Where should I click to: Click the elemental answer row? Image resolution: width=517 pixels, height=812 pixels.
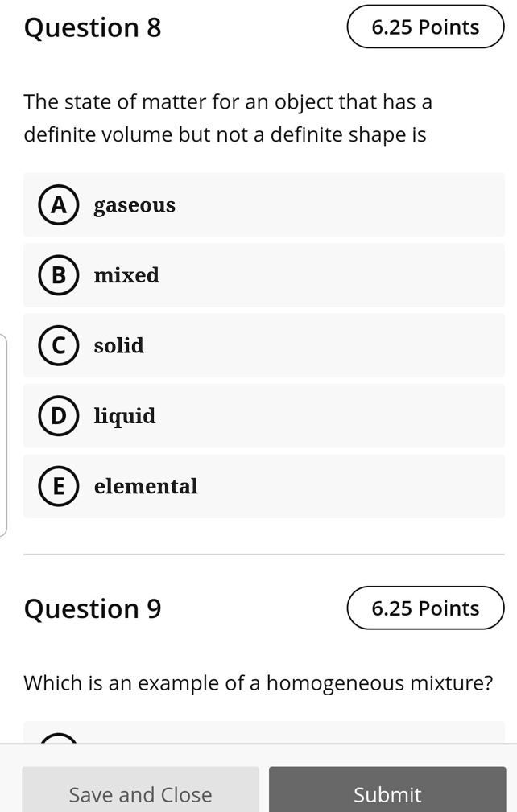coord(264,486)
